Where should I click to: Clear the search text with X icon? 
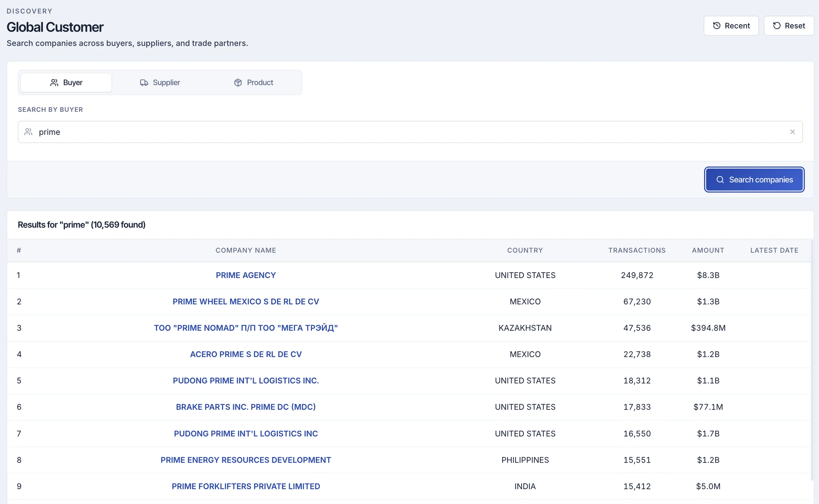click(x=792, y=132)
